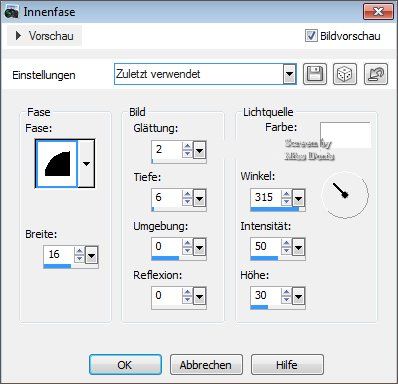Image resolution: width=398 pixels, height=384 pixels.
Task: Select the bevel shape preview thumbnail
Action: (57, 163)
